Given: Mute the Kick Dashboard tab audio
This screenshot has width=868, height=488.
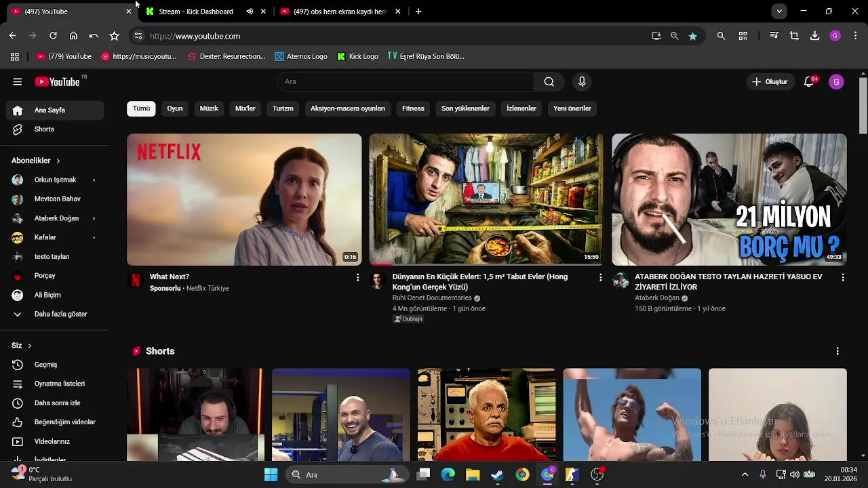Looking at the screenshot, I should [250, 12].
